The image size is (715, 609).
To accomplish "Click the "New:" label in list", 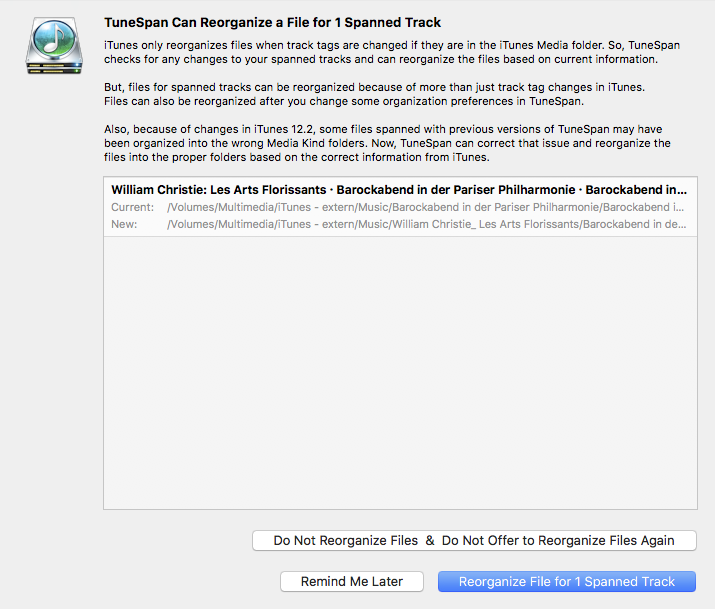I will [124, 224].
